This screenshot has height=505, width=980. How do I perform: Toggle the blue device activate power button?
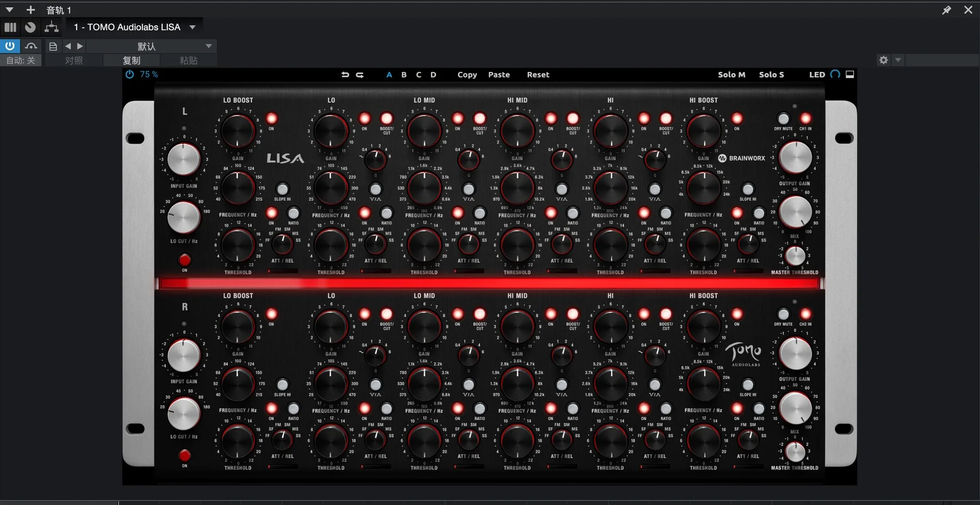point(10,46)
